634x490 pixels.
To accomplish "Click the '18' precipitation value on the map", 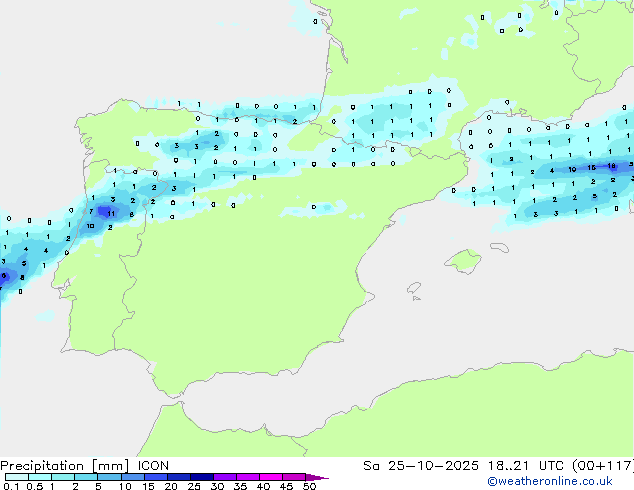I will pos(611,166).
